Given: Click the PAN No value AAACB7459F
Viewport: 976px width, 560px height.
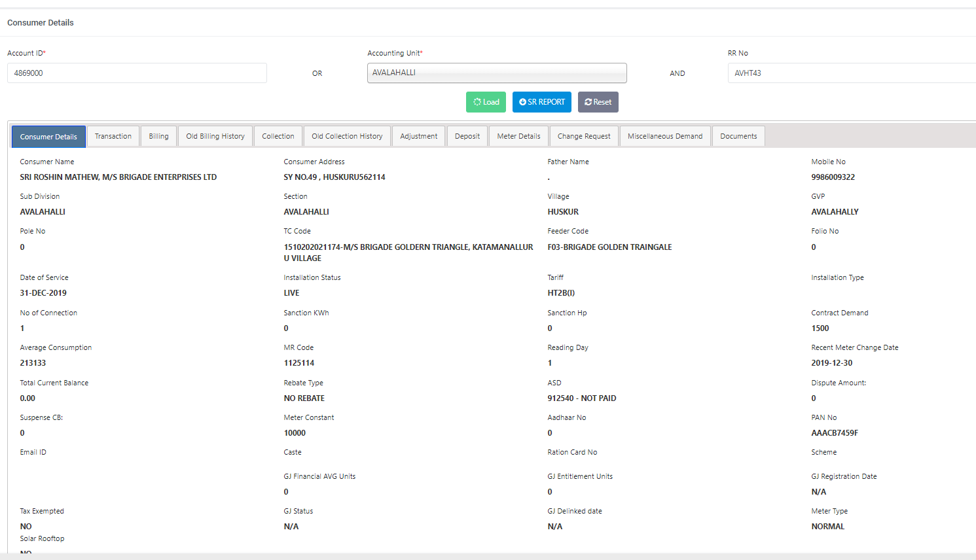Looking at the screenshot, I should click(835, 433).
